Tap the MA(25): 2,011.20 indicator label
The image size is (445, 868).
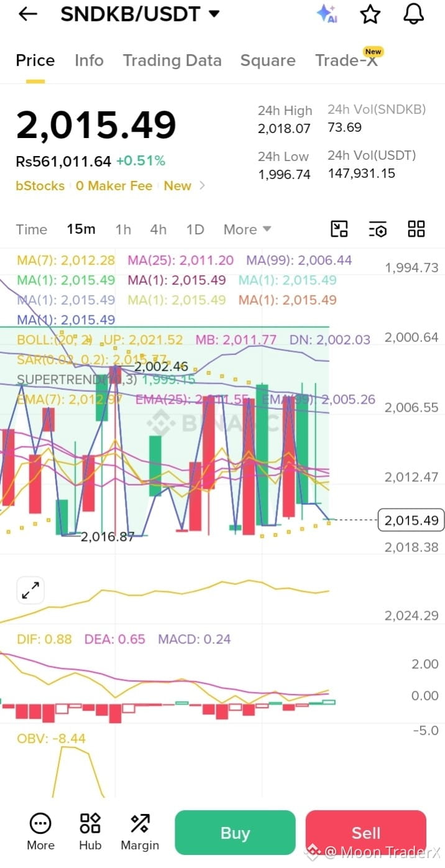(x=181, y=260)
